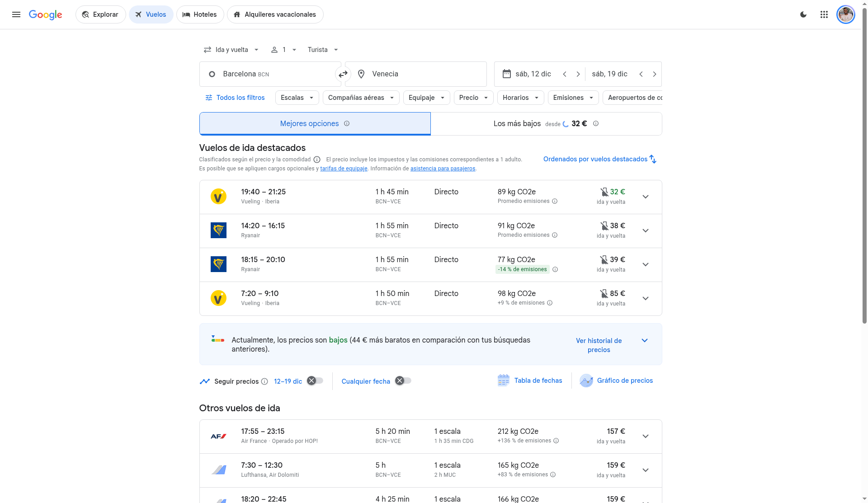The image size is (868, 503).
Task: Change sorting via Ordenados por vuelos destacados
Action: 600,159
